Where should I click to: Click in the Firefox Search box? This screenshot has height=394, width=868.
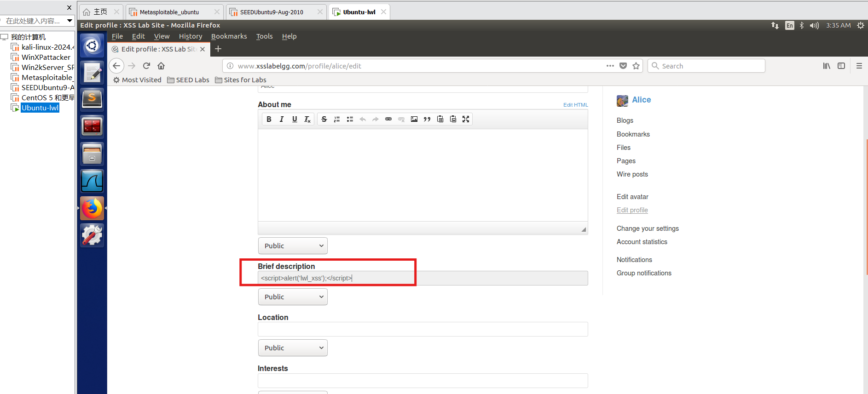click(x=706, y=66)
